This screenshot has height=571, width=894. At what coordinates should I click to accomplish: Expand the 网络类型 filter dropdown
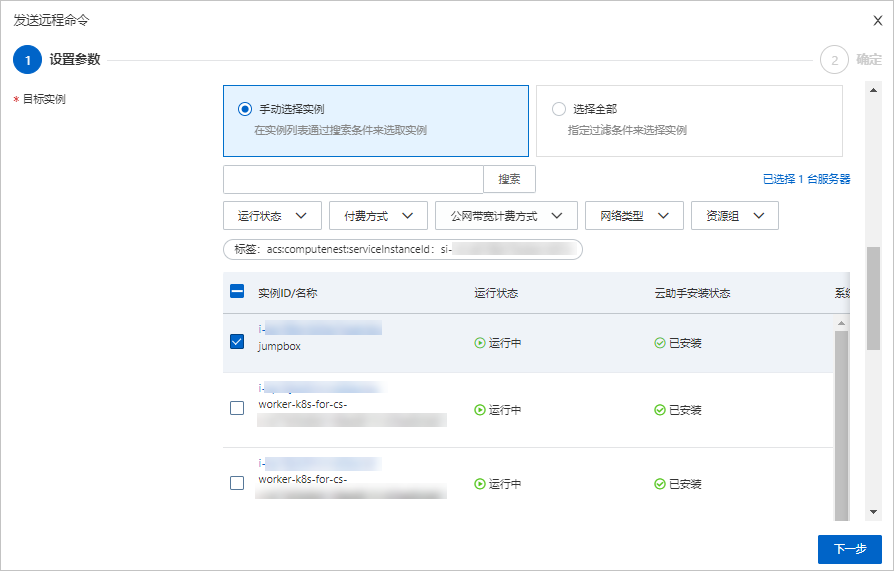(634, 216)
